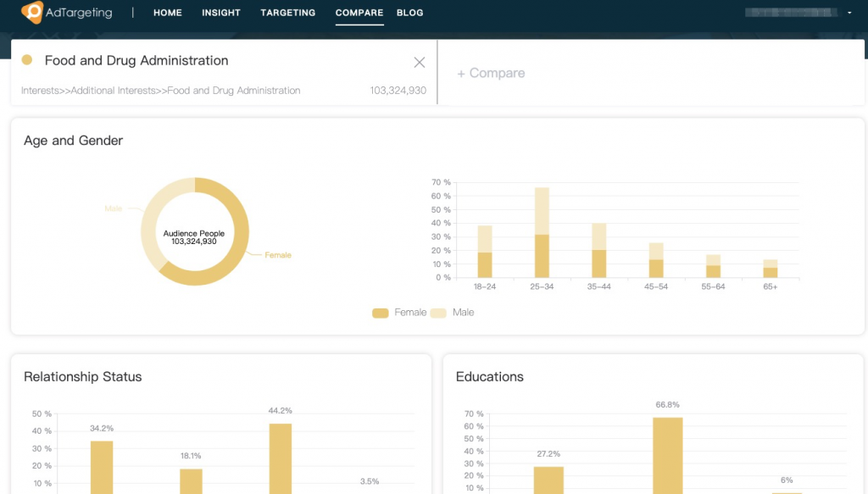This screenshot has width=868, height=494.
Task: Toggle the Male legend swatch
Action: pyautogui.click(x=438, y=313)
